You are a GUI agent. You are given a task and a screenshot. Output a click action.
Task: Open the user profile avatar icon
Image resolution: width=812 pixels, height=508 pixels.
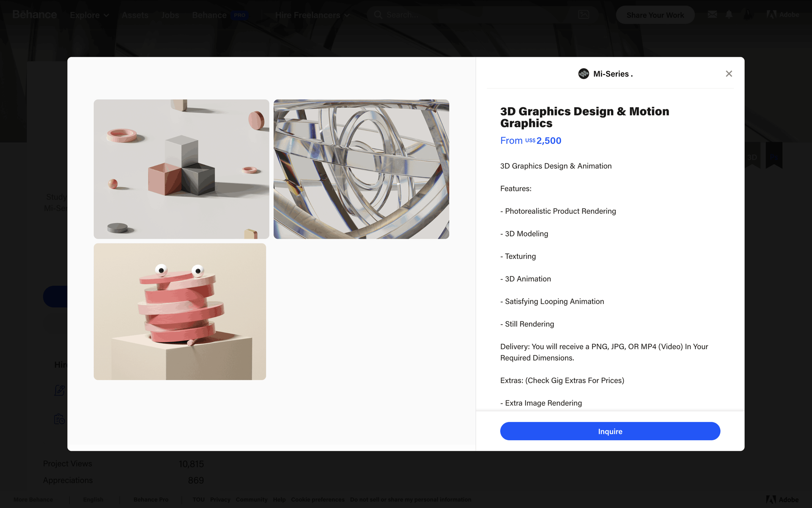coord(748,14)
